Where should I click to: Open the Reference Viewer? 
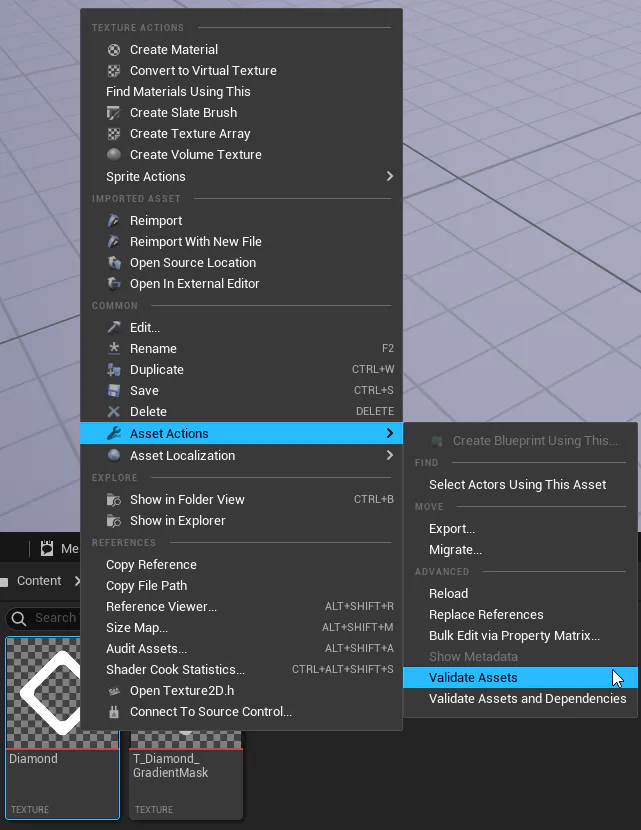click(161, 607)
